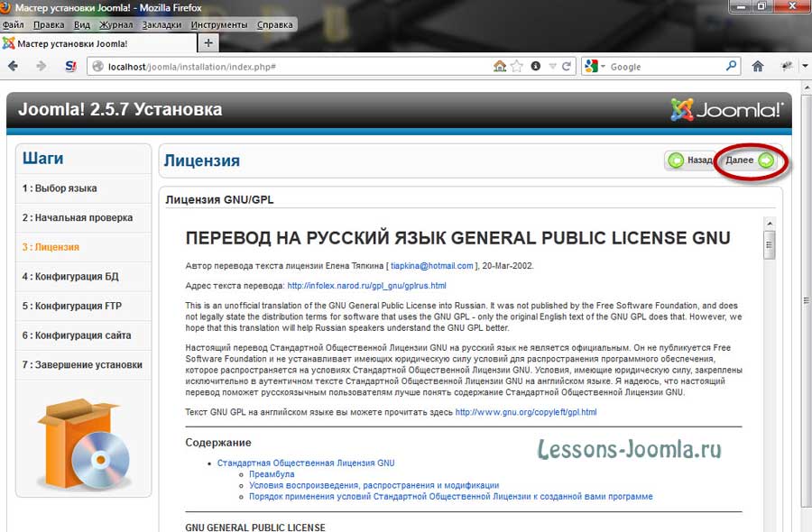Viewport: 812px width, 532px height.
Task: Click the browser Forward arrow
Action: coord(41,66)
